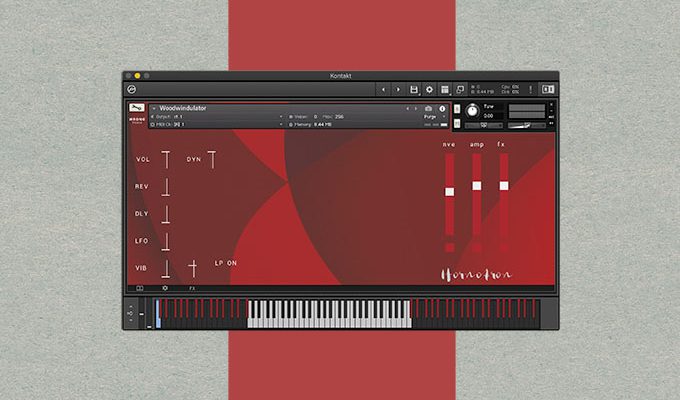Open the FX tab at panel bottom
The image size is (680, 400).
(x=192, y=288)
